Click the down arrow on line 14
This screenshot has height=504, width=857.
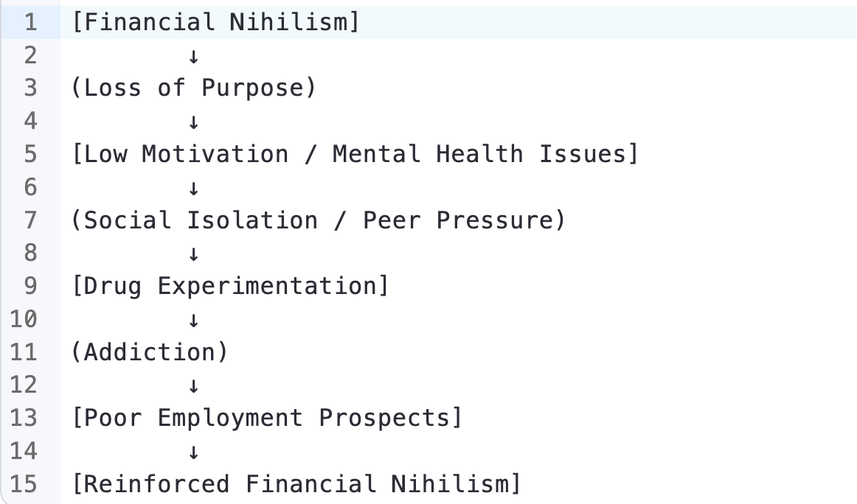pos(194,452)
